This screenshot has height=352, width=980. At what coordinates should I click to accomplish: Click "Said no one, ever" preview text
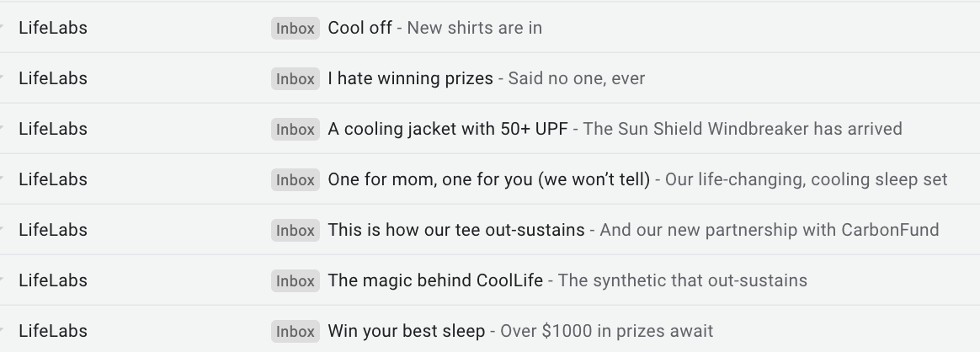tap(576, 79)
